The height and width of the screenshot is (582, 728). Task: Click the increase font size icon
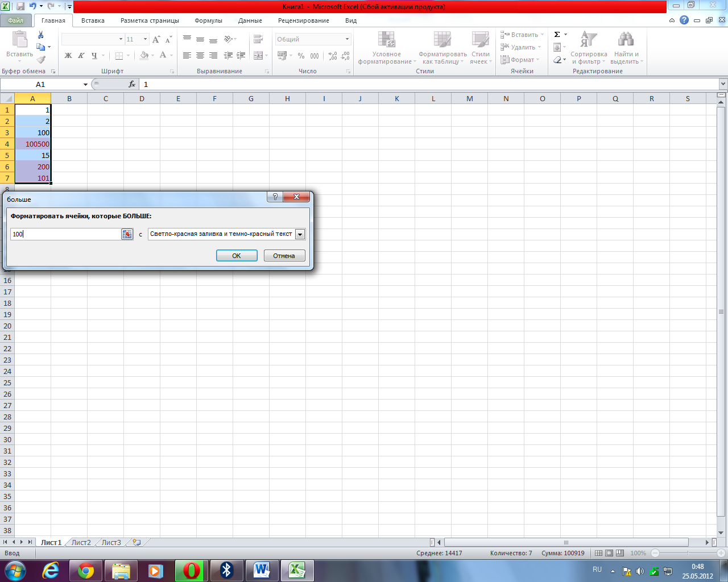pyautogui.click(x=156, y=39)
